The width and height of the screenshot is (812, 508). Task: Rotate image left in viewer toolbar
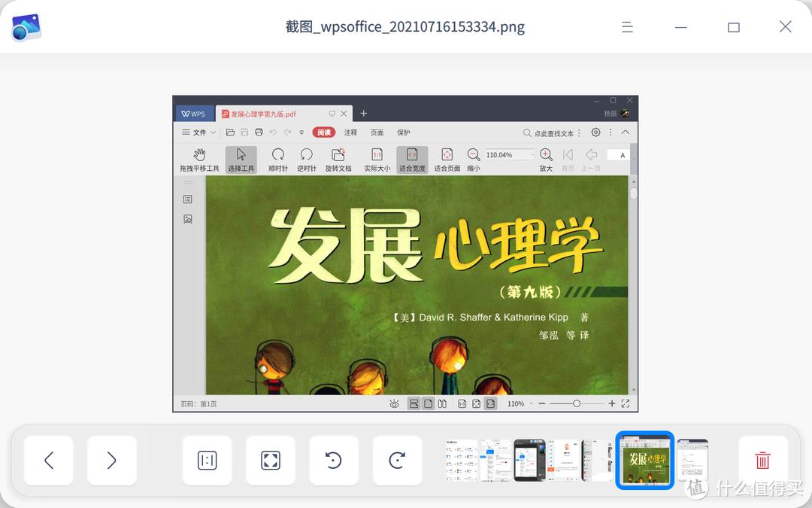coord(334,460)
